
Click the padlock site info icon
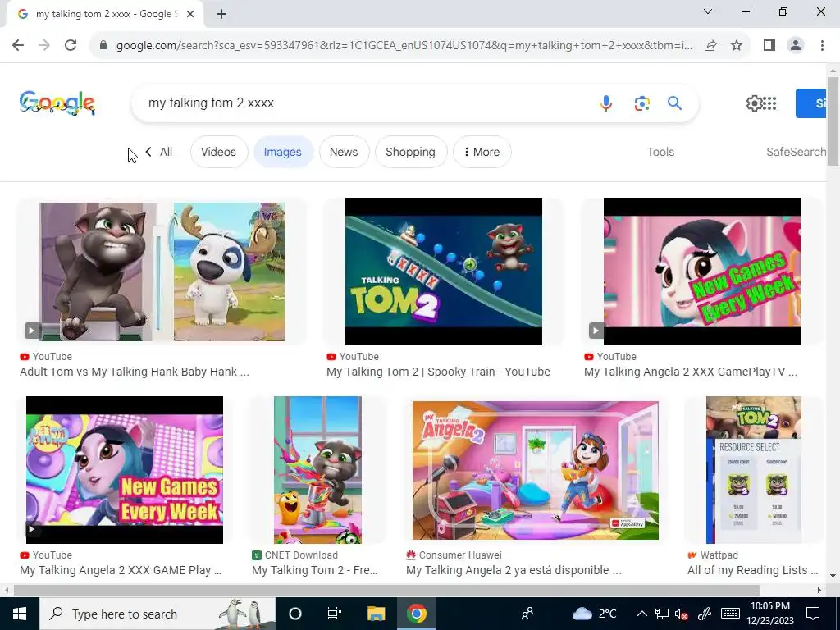point(103,46)
